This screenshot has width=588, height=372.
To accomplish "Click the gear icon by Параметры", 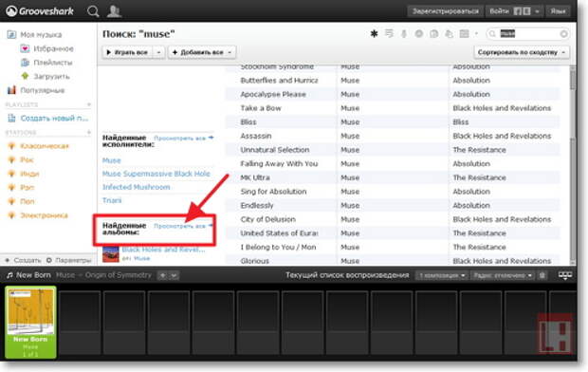I will click(x=49, y=260).
